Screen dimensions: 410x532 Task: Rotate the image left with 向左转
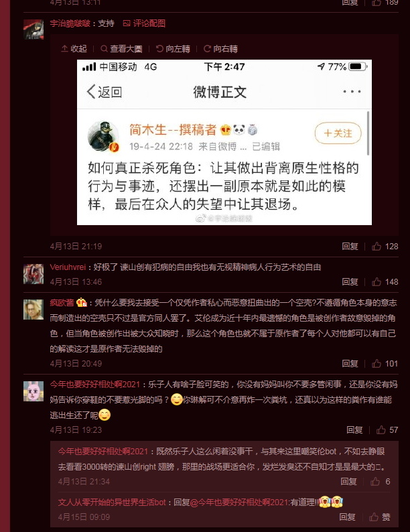(173, 49)
